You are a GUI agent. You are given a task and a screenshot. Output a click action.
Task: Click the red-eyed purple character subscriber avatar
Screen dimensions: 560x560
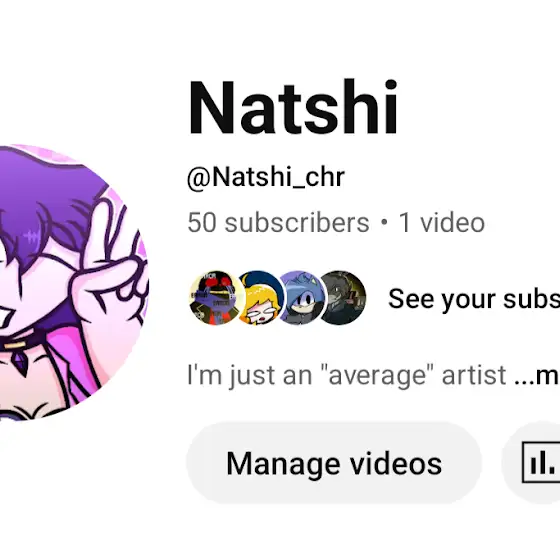click(x=215, y=298)
